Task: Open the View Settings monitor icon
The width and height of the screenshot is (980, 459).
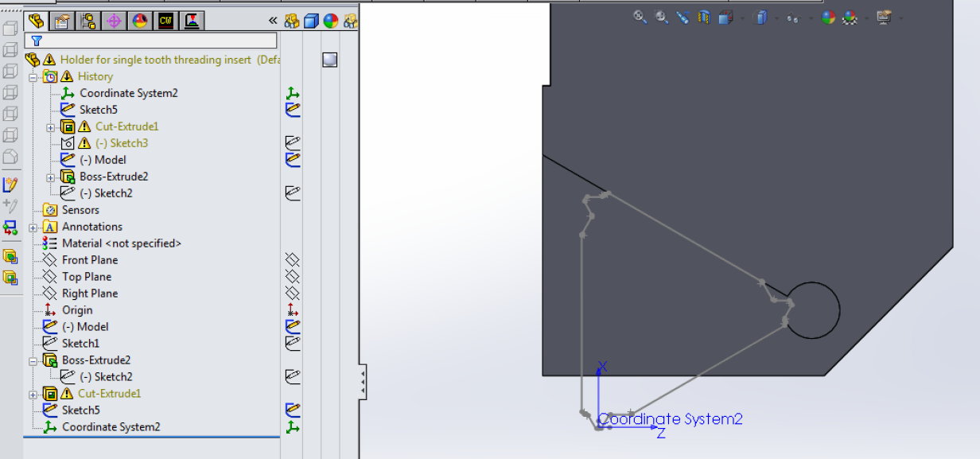Action: point(883,17)
